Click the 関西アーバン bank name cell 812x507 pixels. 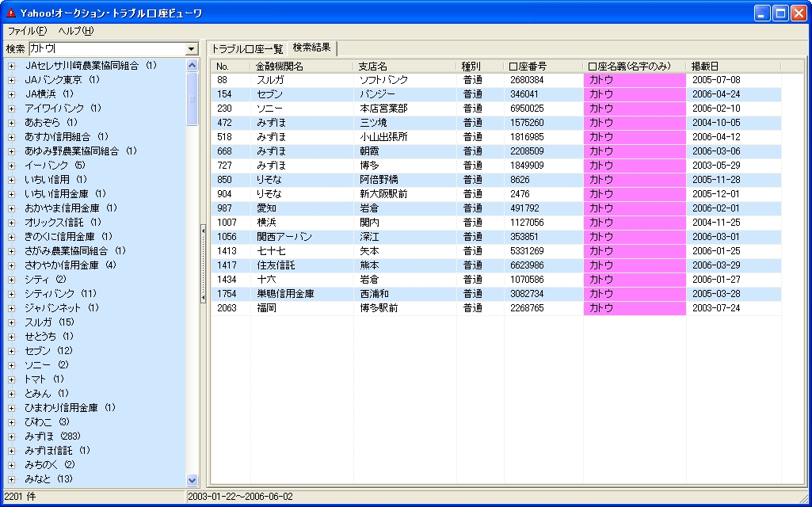[x=302, y=237]
